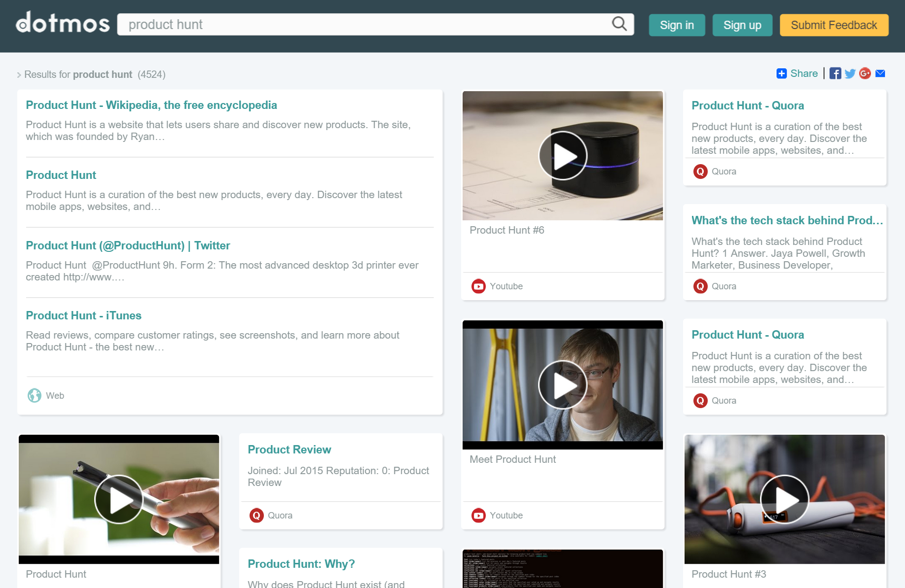Click 'Product Hunt #6' video title
The height and width of the screenshot is (588, 905).
[507, 230]
